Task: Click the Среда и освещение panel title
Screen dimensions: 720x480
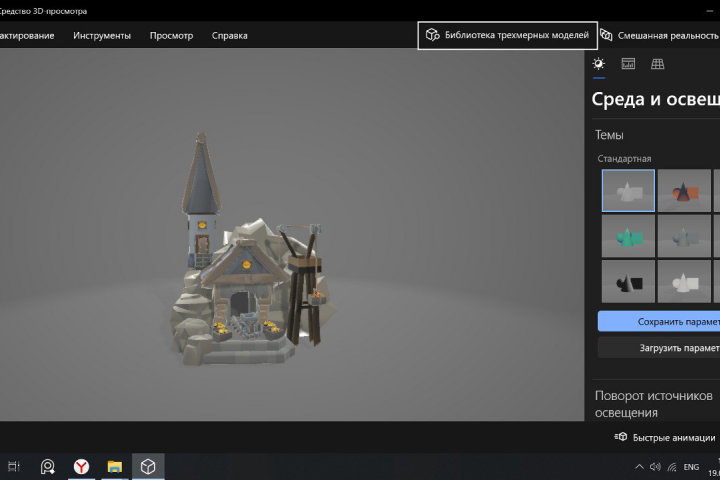Action: tap(656, 99)
